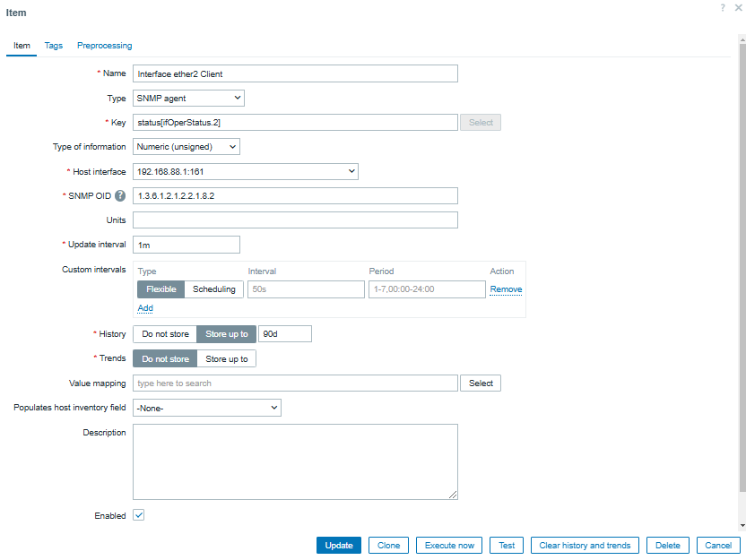Open the Host interface dropdown

coord(246,172)
